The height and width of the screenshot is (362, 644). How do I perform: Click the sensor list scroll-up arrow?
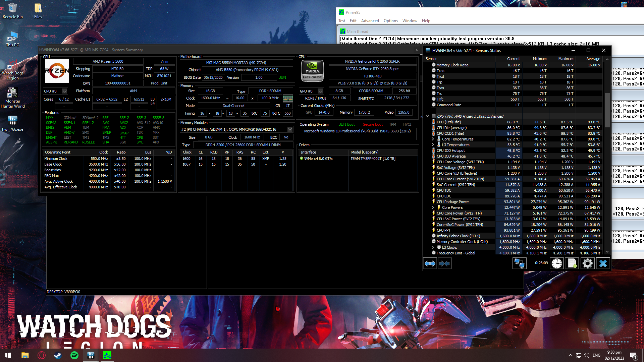[607, 59]
